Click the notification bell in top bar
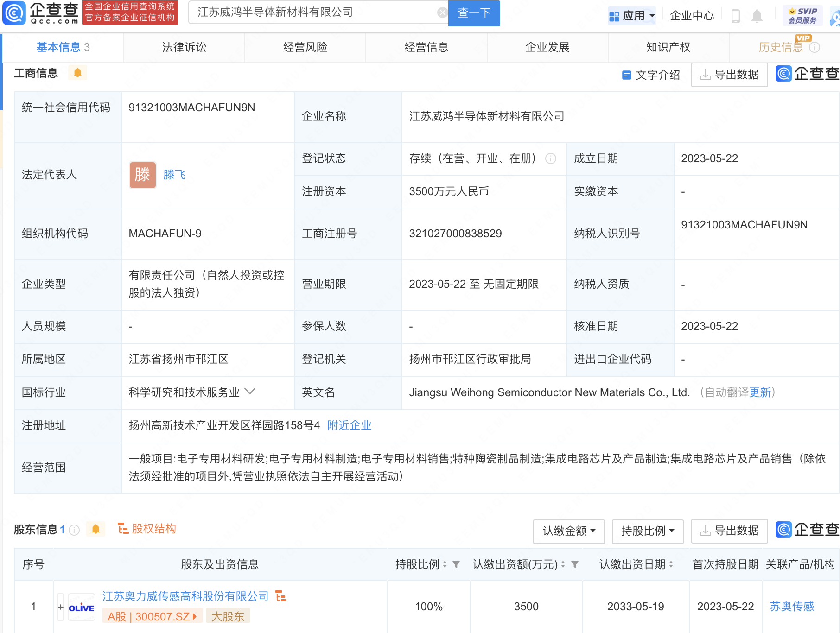The width and height of the screenshot is (840, 633). [757, 15]
